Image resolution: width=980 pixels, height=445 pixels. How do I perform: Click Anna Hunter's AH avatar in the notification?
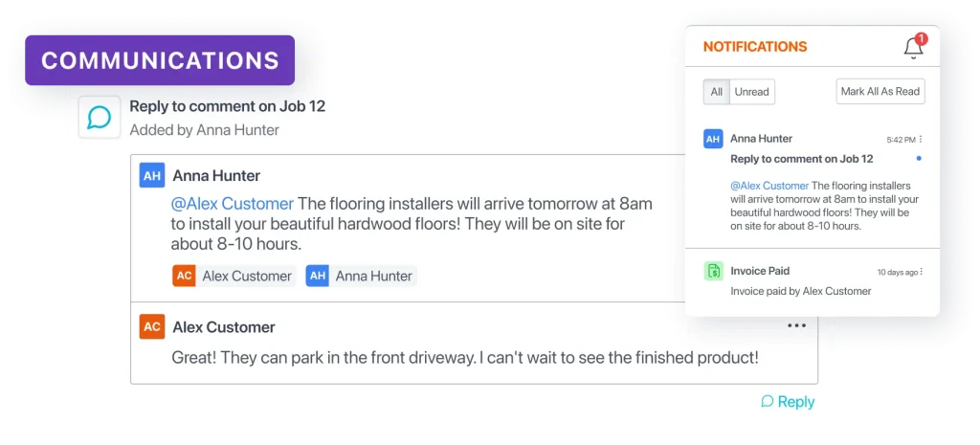click(713, 139)
